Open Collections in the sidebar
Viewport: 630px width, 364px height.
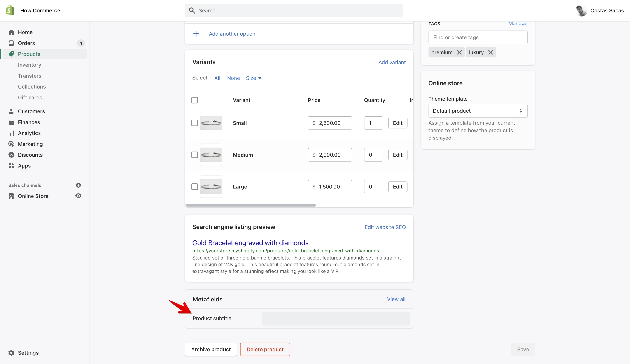tap(32, 87)
